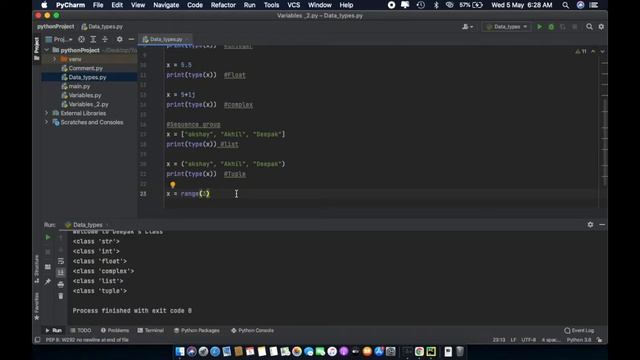
Task: Go to next highlighted problem arrow
Action: pos(602,51)
